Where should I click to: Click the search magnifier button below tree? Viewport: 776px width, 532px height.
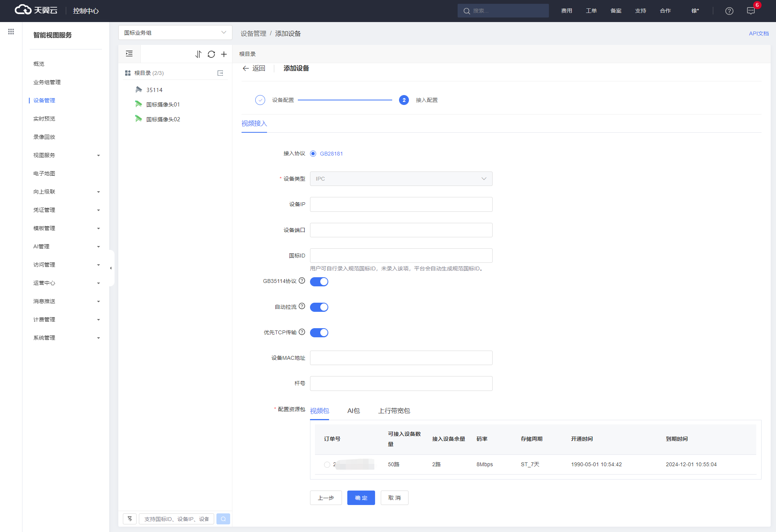(223, 519)
